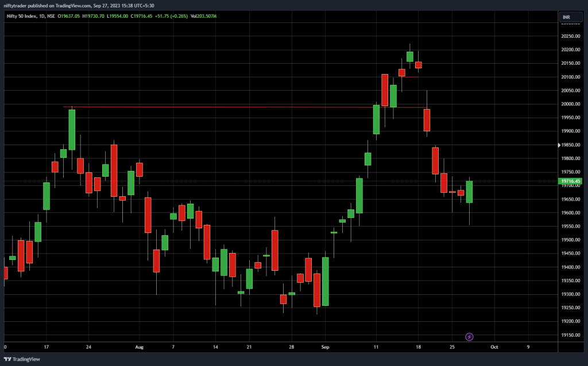Click the current price label 19716.45
Viewport: 588px width, 366px height.
571,181
